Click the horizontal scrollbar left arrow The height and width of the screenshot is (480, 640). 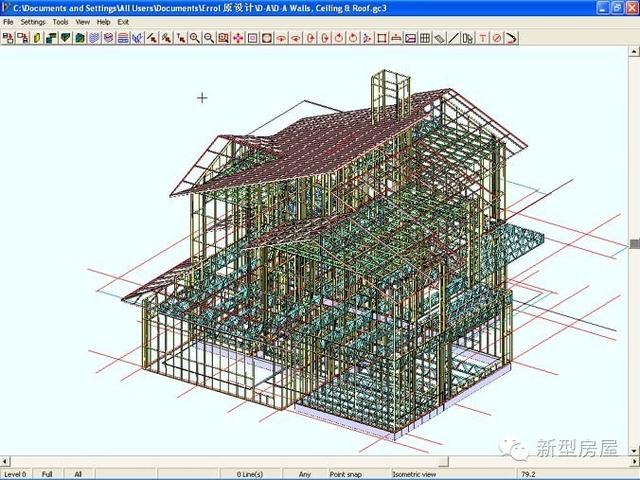pos(5,462)
